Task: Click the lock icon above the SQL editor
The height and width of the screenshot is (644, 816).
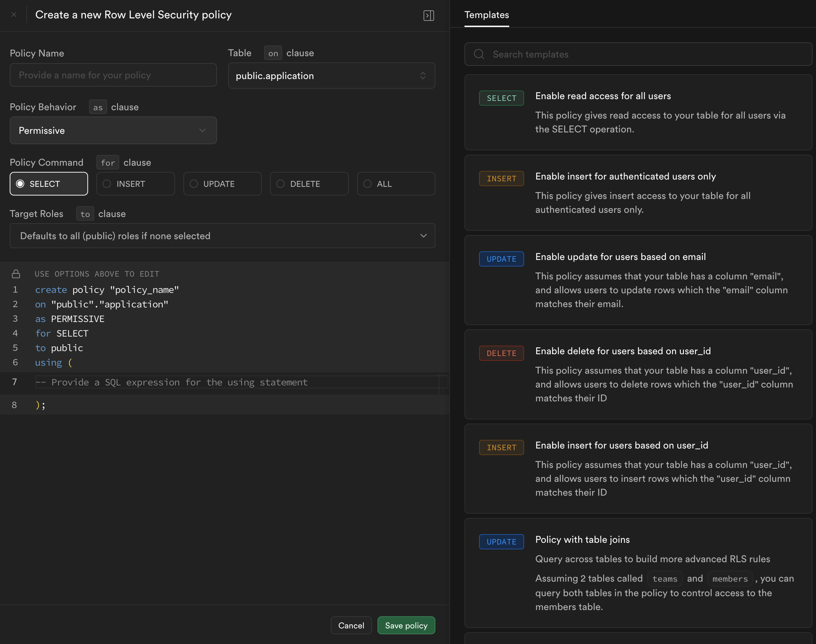Action: [16, 274]
